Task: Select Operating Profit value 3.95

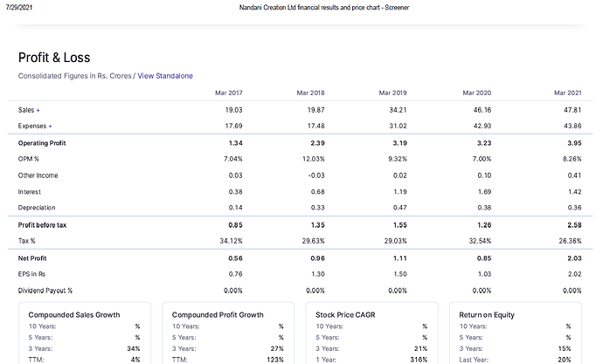Action: tap(574, 143)
